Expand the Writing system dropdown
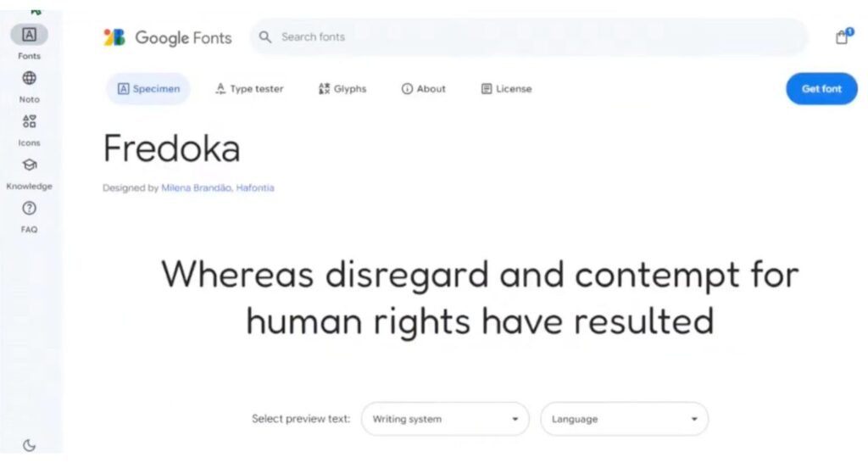 click(x=445, y=419)
